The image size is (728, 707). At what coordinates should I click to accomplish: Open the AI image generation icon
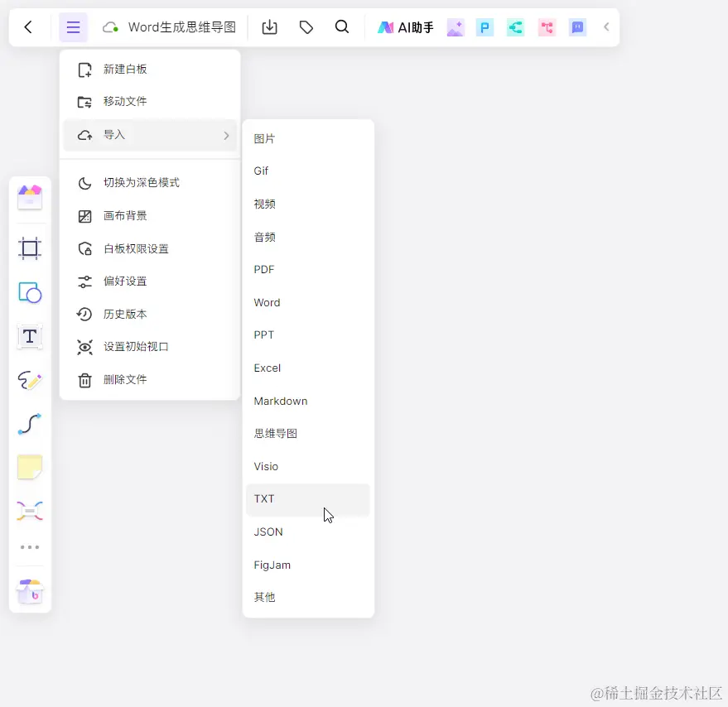tap(456, 27)
